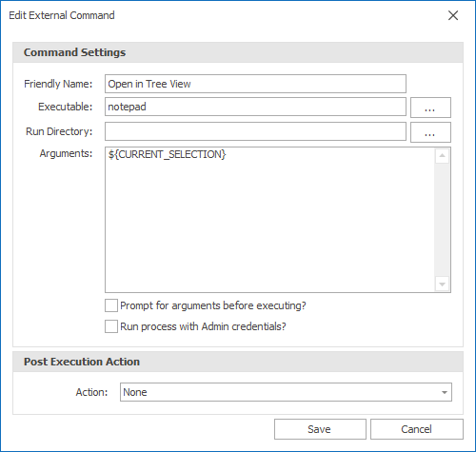Click the Friendly Name text field

pyautogui.click(x=255, y=84)
